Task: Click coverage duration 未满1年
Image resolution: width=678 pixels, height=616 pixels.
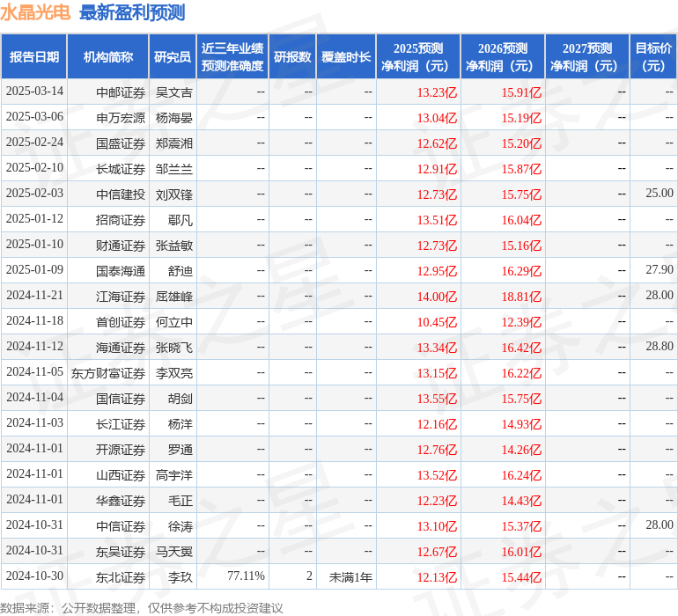Action: pyautogui.click(x=350, y=577)
